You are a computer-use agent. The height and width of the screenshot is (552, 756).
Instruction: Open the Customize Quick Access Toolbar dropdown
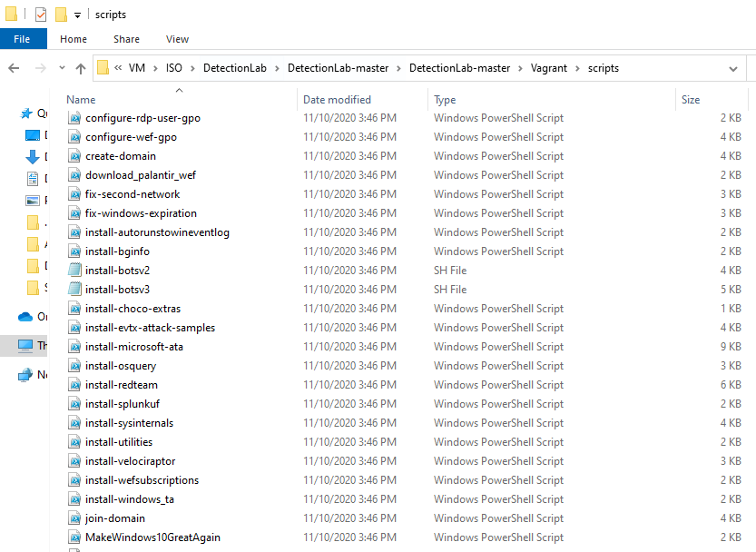click(x=77, y=14)
